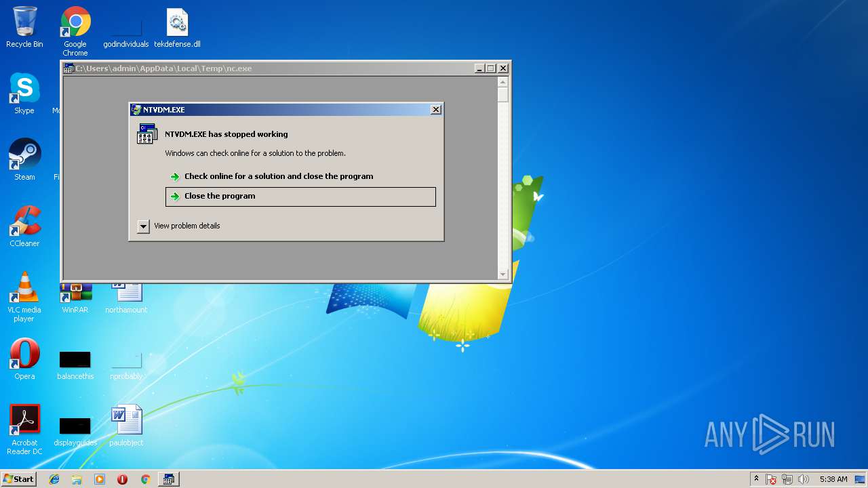Click Close the program option

click(300, 197)
